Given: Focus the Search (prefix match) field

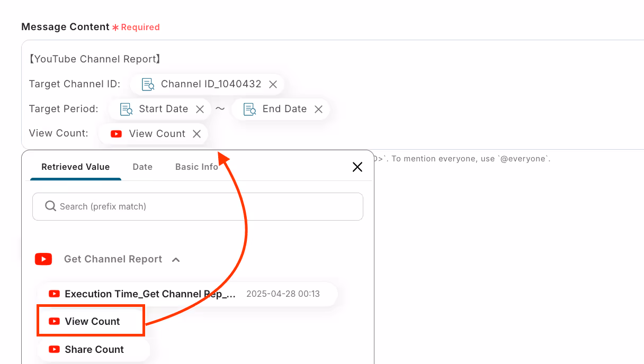Looking at the screenshot, I should [x=198, y=206].
